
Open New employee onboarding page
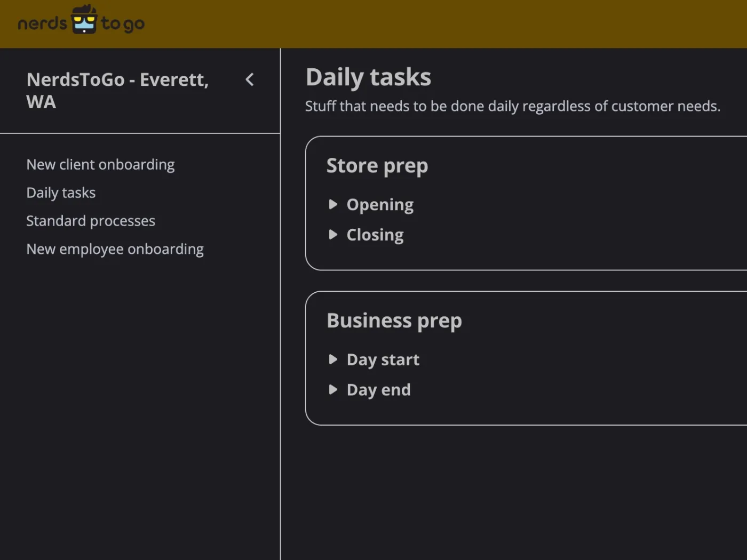115,249
